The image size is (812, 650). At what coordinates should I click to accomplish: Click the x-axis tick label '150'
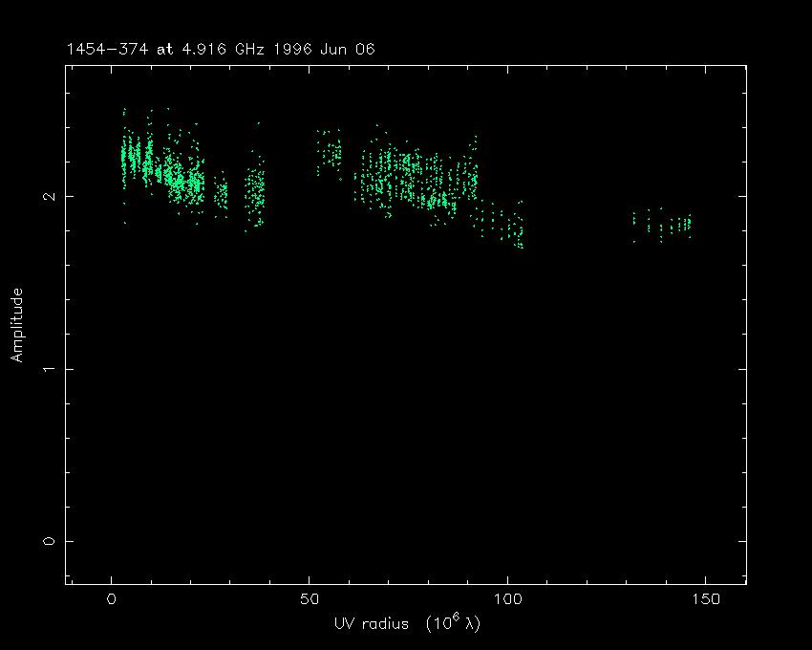[x=705, y=599]
